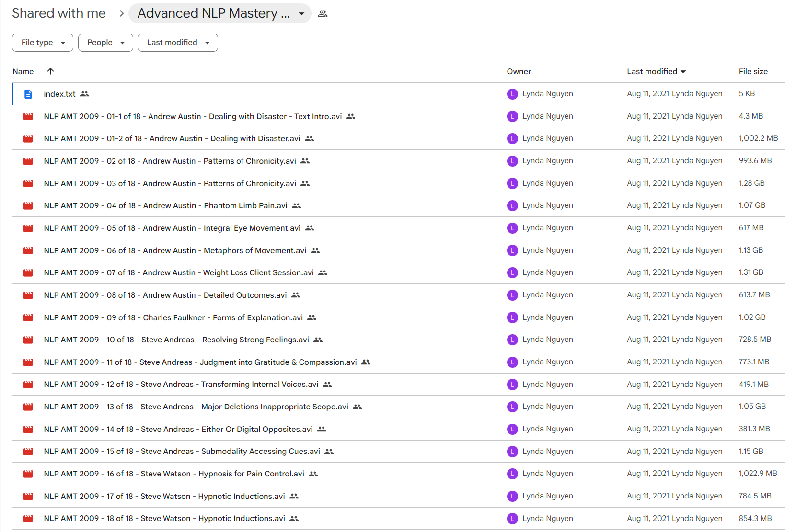Click shared icon next to Resolving Strong Feelings.avi
Screen dimensions: 785x532
pos(318,340)
